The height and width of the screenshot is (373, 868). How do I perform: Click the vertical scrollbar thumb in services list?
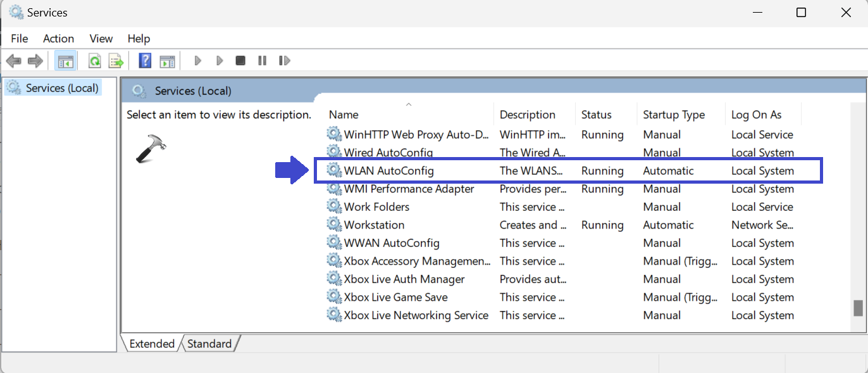coord(857,308)
